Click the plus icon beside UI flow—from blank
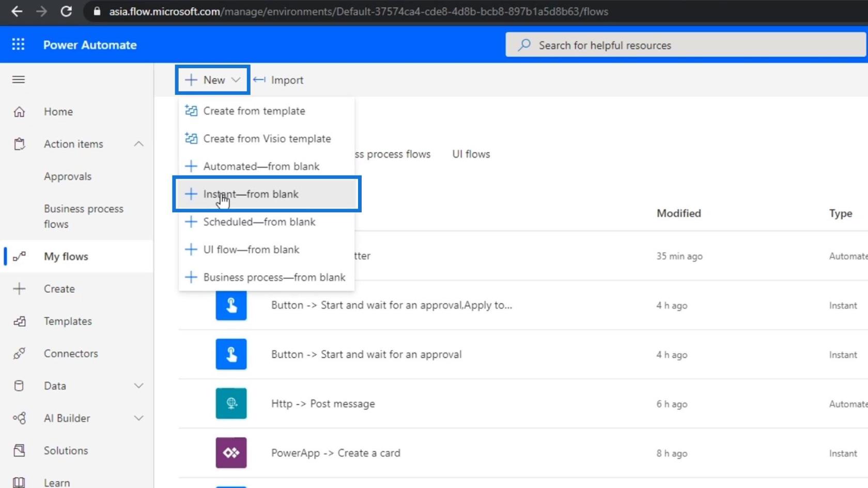Screen dimensions: 868x488 pos(191,249)
